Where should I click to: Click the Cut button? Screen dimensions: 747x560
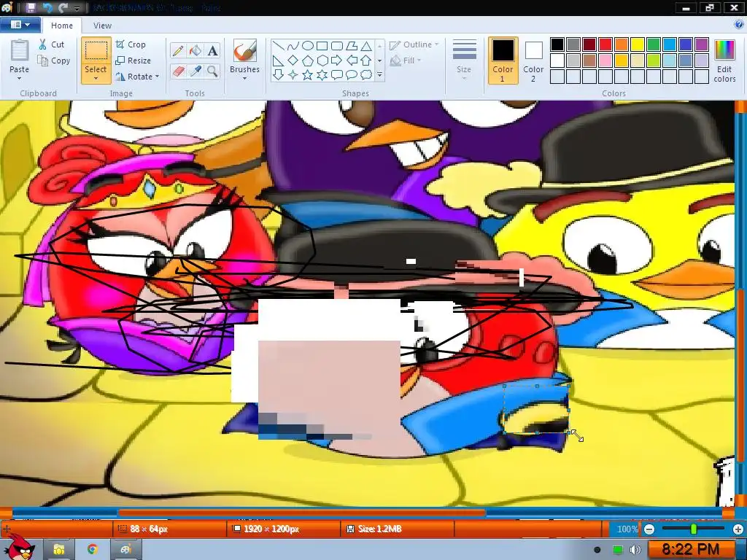[52, 44]
